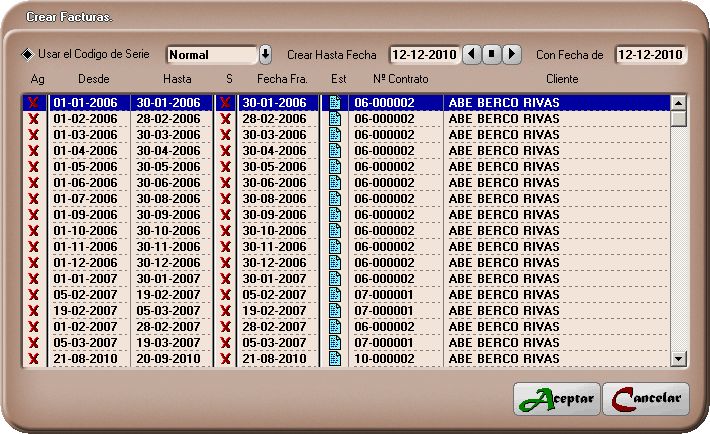
Task: Click the Est document icon for contract 10-000002
Action: 335,358
